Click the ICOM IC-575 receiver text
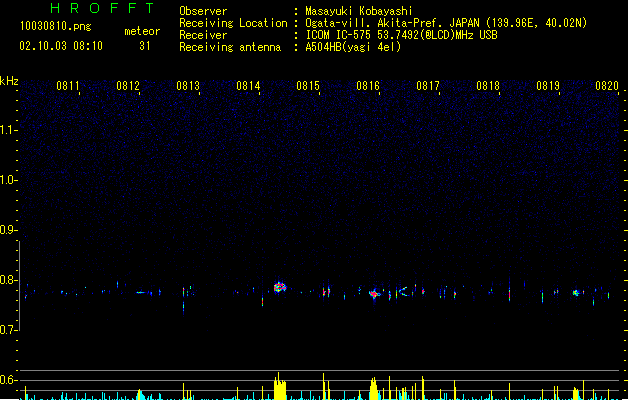The width and height of the screenshot is (629, 400). pos(402,35)
